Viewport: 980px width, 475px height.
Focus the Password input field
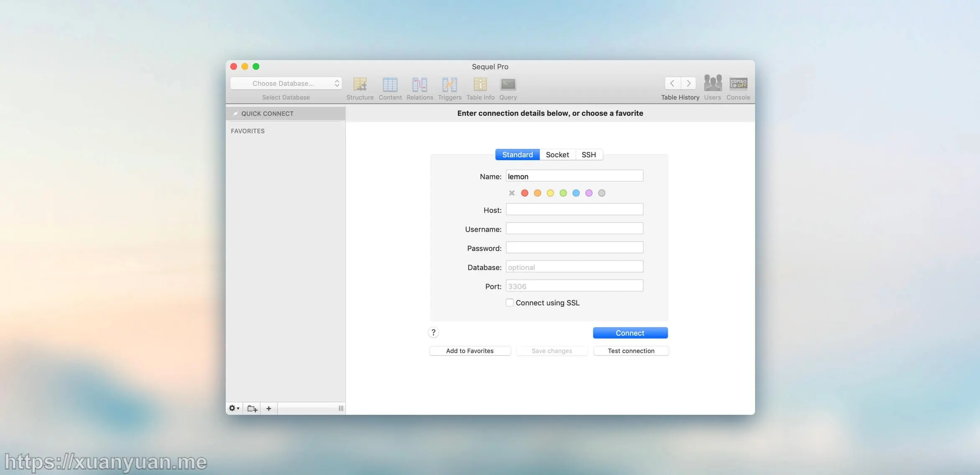click(574, 248)
